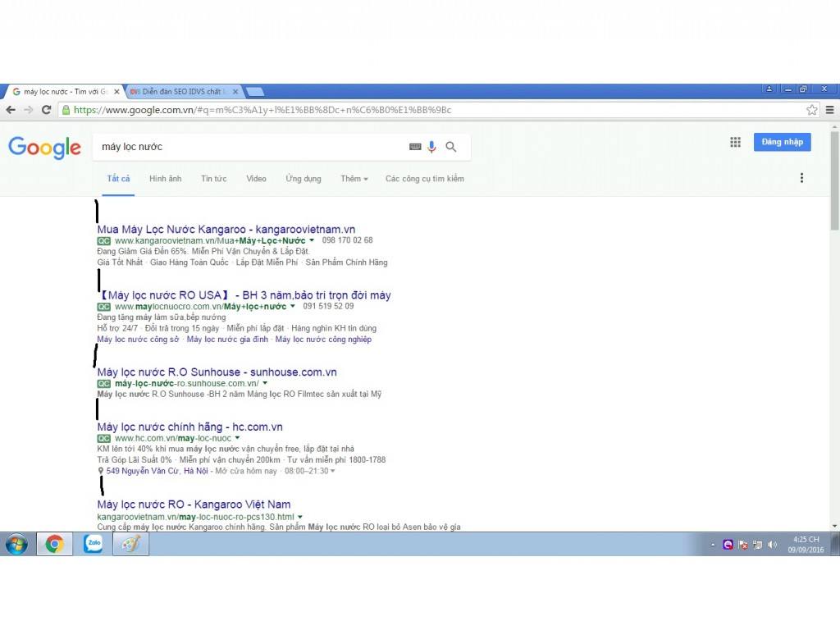Image resolution: width=840 pixels, height=630 pixels.
Task: Open the '549 Nguyễn Văn Cừ, Hà Nội' address
Action: [157, 471]
